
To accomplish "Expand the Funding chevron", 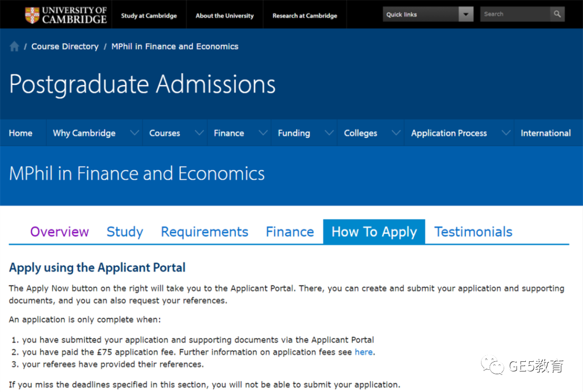I will pos(329,133).
